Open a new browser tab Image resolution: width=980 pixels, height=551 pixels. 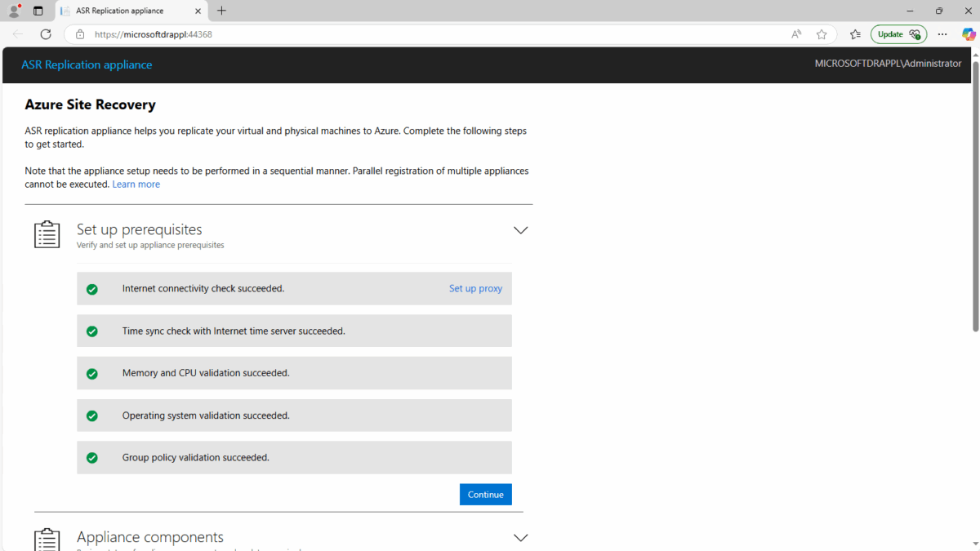pyautogui.click(x=221, y=11)
